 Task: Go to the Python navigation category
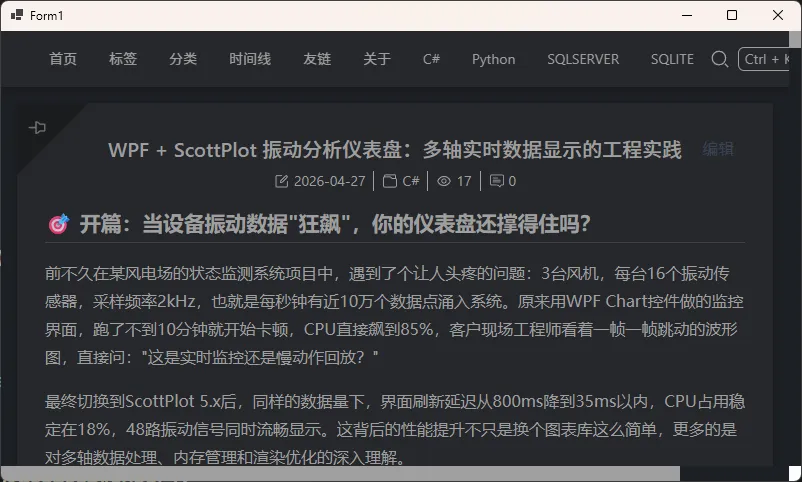click(x=494, y=59)
